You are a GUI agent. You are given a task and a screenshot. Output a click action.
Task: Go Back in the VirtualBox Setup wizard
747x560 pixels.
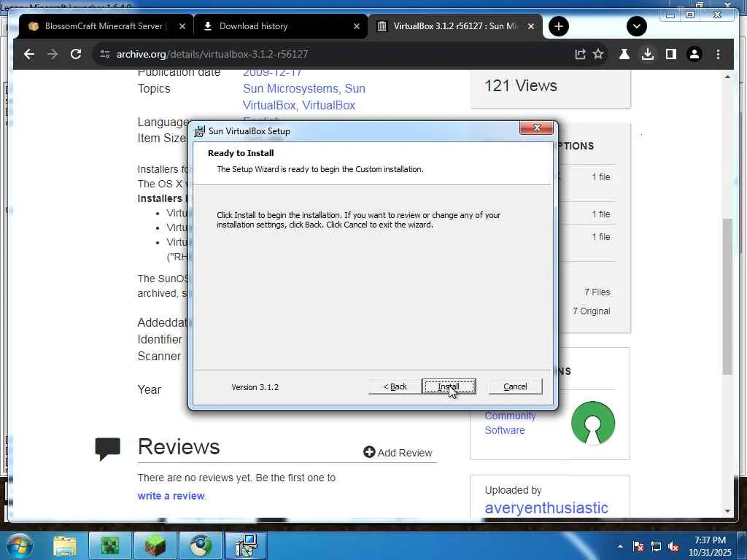click(395, 386)
